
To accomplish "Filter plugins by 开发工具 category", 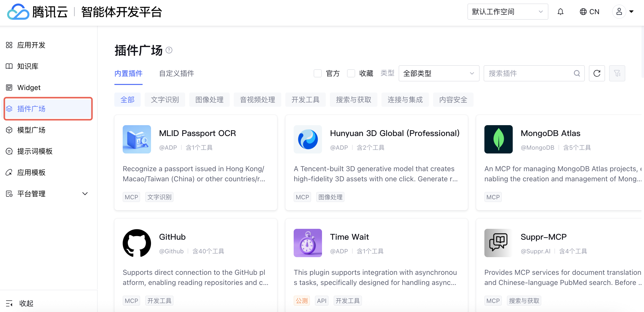I will click(305, 100).
